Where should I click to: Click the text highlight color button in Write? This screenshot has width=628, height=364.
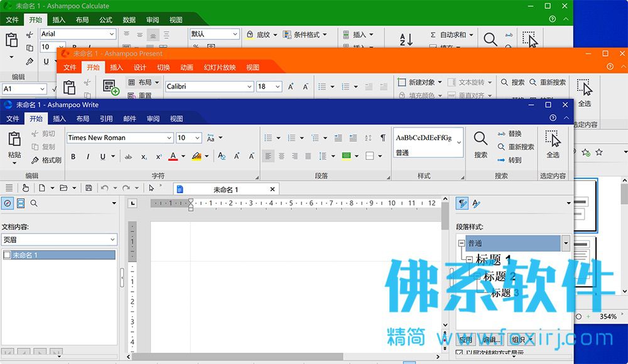click(197, 156)
